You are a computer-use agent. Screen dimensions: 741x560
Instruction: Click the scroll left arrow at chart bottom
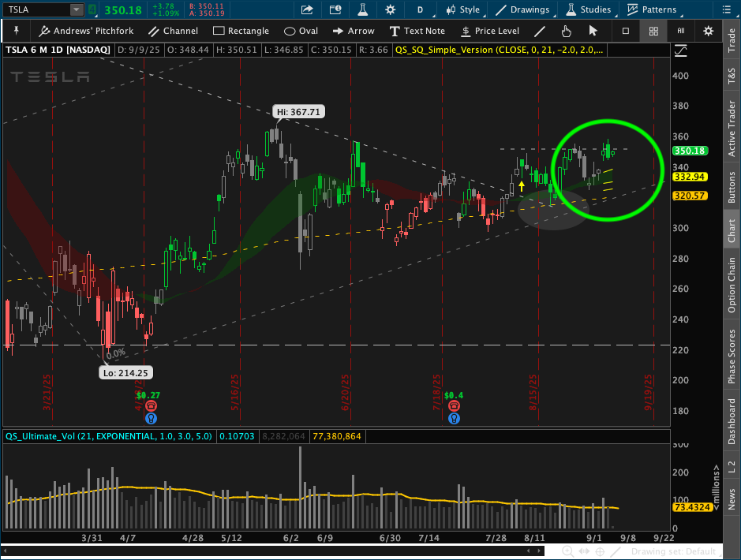(x=529, y=551)
